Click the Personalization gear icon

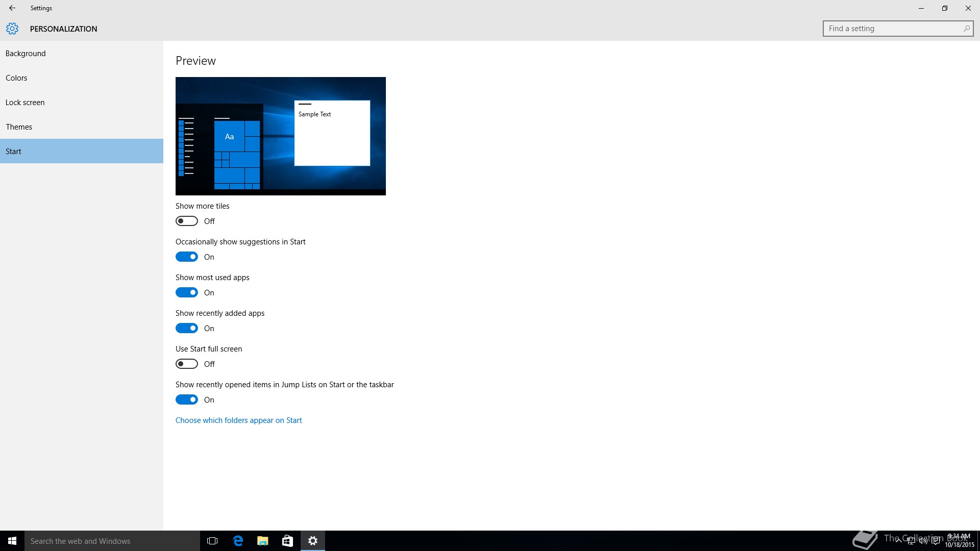(12, 29)
